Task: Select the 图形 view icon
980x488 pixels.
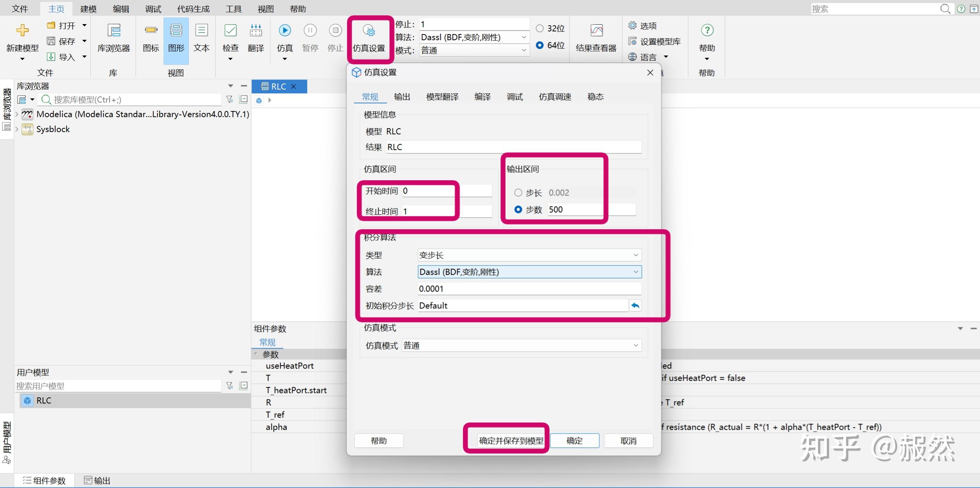Action: point(176,30)
